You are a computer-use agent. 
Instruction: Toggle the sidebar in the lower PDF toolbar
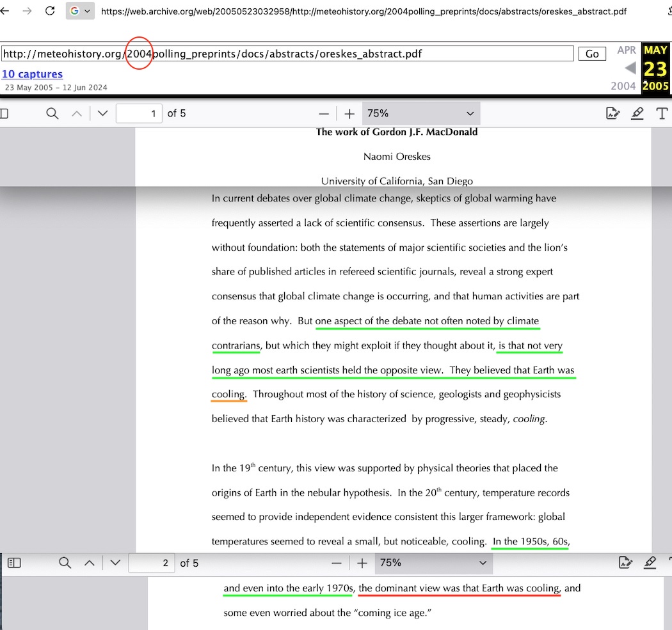14,563
